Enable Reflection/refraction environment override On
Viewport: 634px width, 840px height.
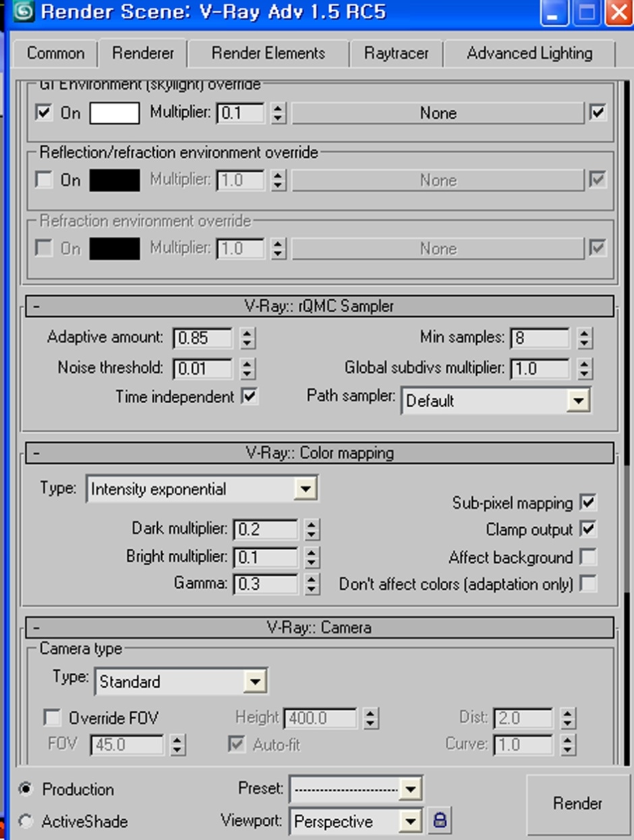[44, 180]
